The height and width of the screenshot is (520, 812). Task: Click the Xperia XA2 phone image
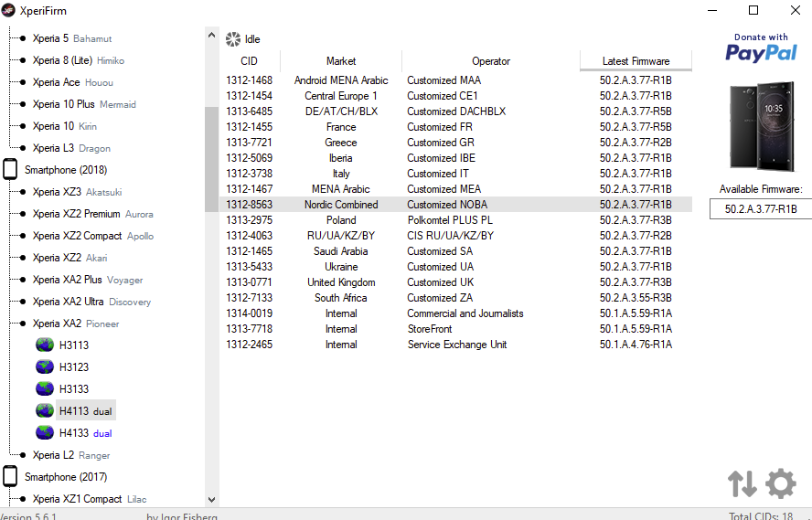(x=762, y=126)
